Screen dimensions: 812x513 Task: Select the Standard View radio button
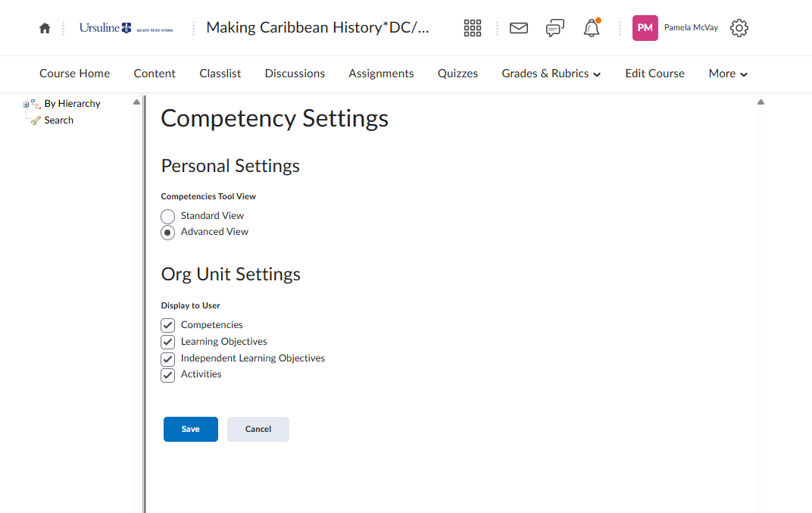[168, 217]
